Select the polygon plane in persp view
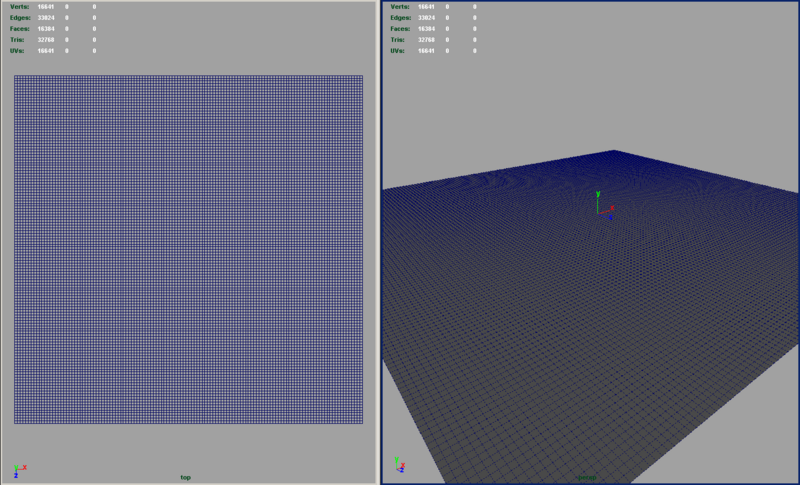Image resolution: width=800 pixels, height=485 pixels. [591, 316]
